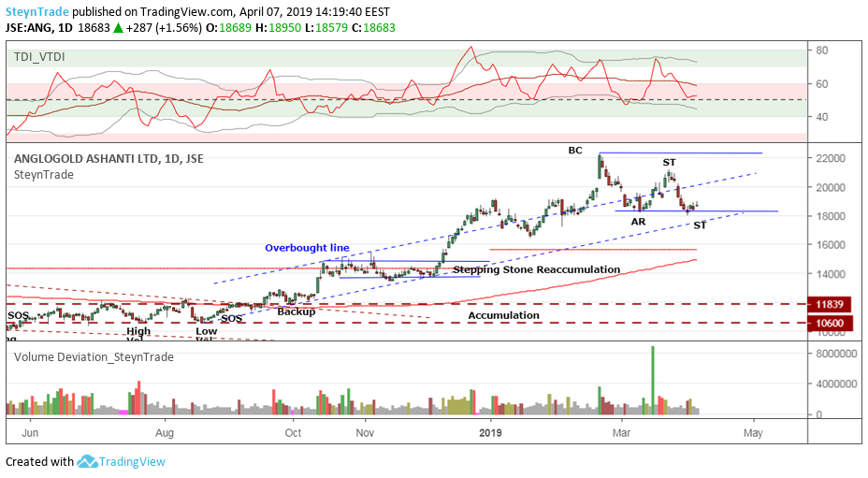Click the ST label above March rally
The width and height of the screenshot is (868, 478).
tap(670, 162)
